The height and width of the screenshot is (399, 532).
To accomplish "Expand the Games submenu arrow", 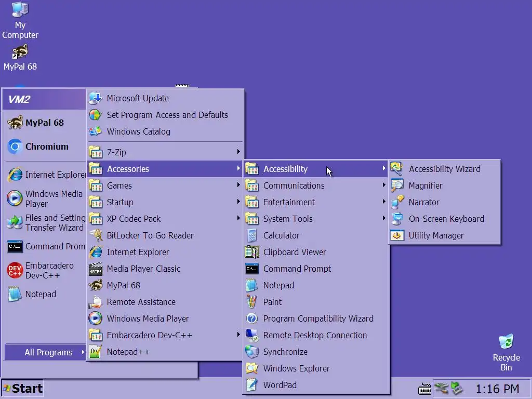I will (x=238, y=185).
